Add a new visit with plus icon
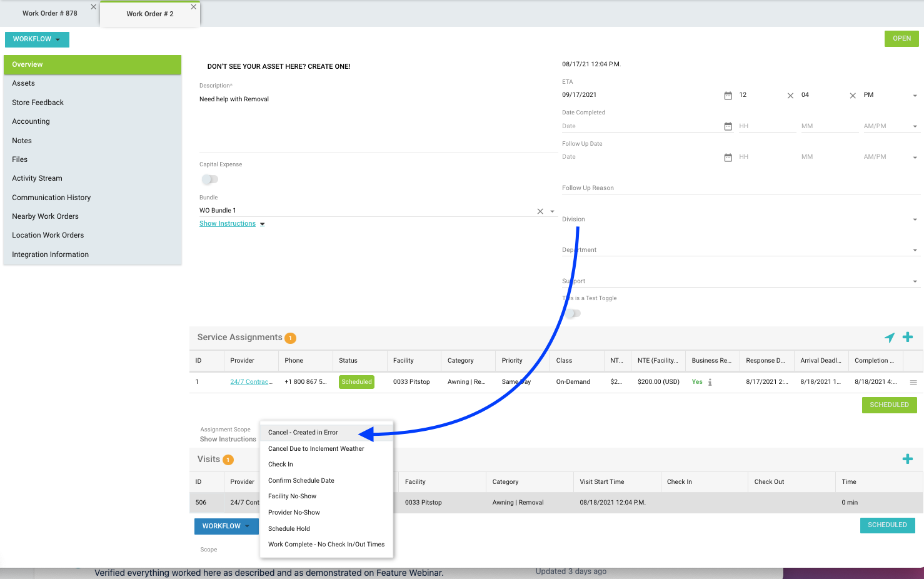 tap(908, 459)
